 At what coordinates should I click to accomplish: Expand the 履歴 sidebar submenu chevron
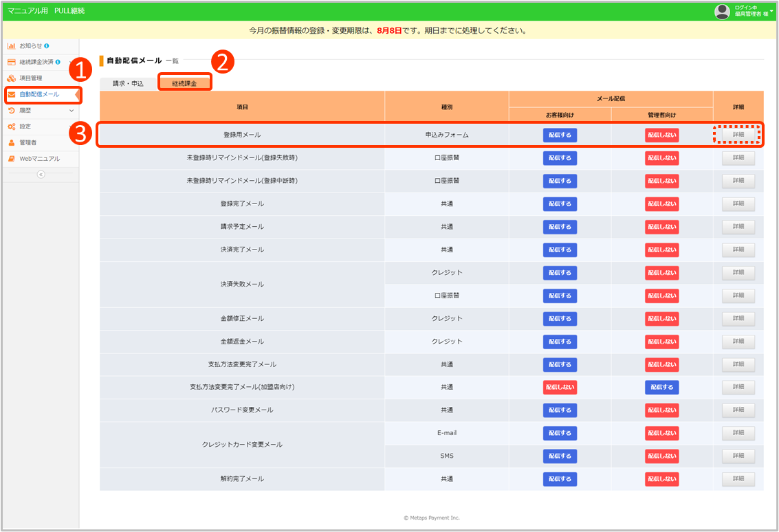[72, 110]
